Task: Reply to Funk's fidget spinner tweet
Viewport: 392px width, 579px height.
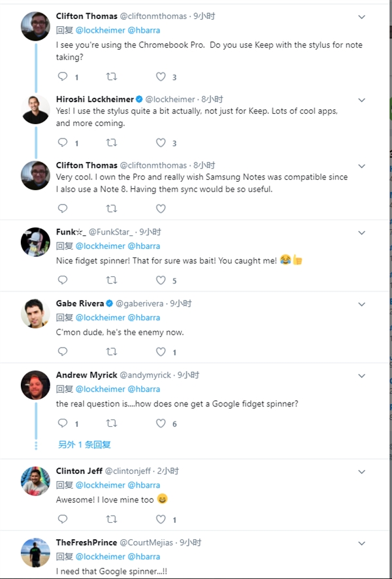Action: pyautogui.click(x=63, y=280)
